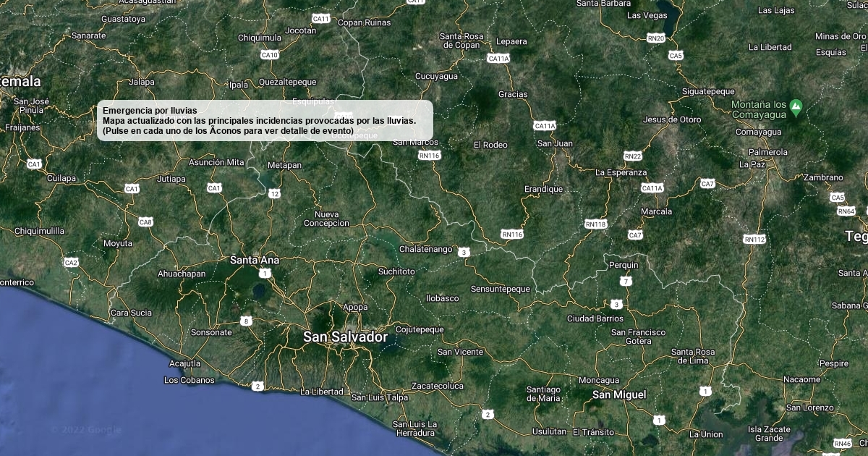Click the San Francisco Gotera label
The width and height of the screenshot is (868, 456).
639,337
